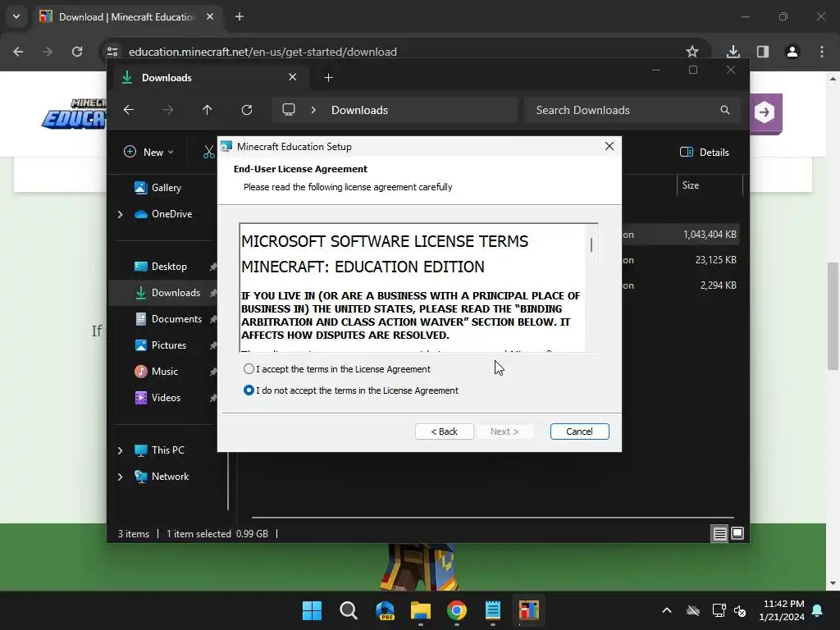Screen dimensions: 840x630
Task: Click the search magnifier in File Explorer
Action: click(x=725, y=110)
